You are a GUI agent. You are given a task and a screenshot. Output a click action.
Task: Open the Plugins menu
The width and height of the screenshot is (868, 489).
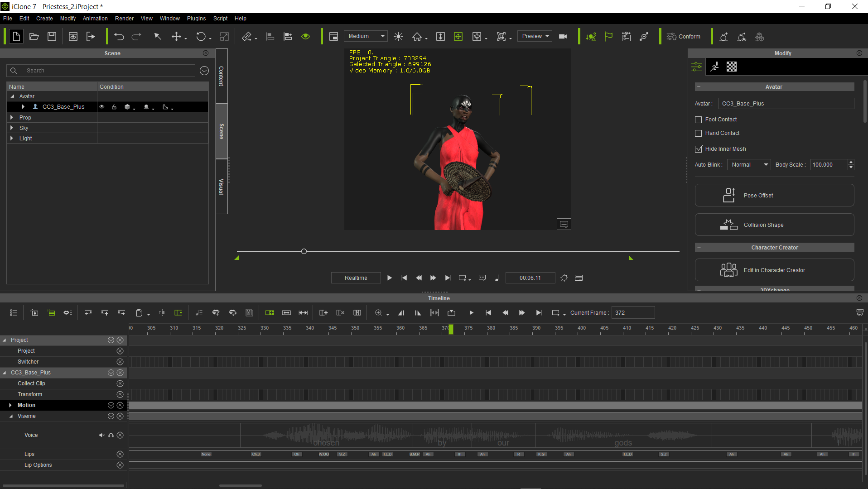(x=196, y=19)
